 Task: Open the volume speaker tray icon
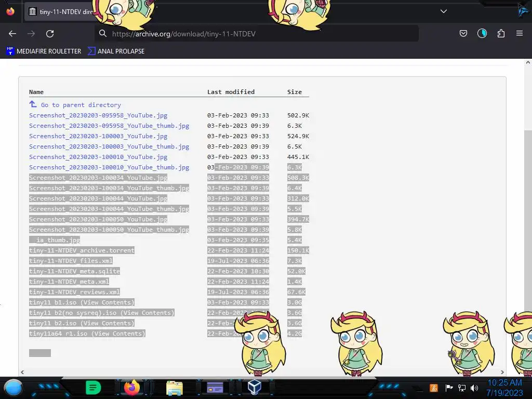474,388
